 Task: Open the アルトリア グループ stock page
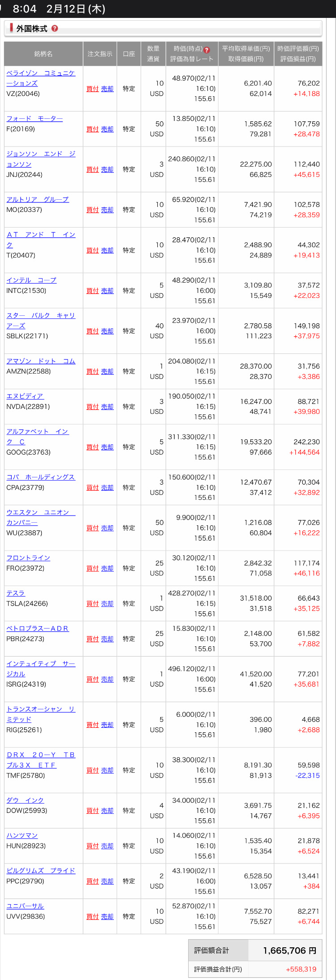38,199
